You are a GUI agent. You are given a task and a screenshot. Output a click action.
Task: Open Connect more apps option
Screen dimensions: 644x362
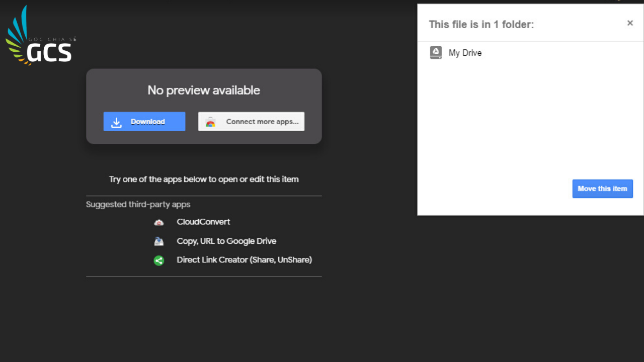[x=252, y=122]
